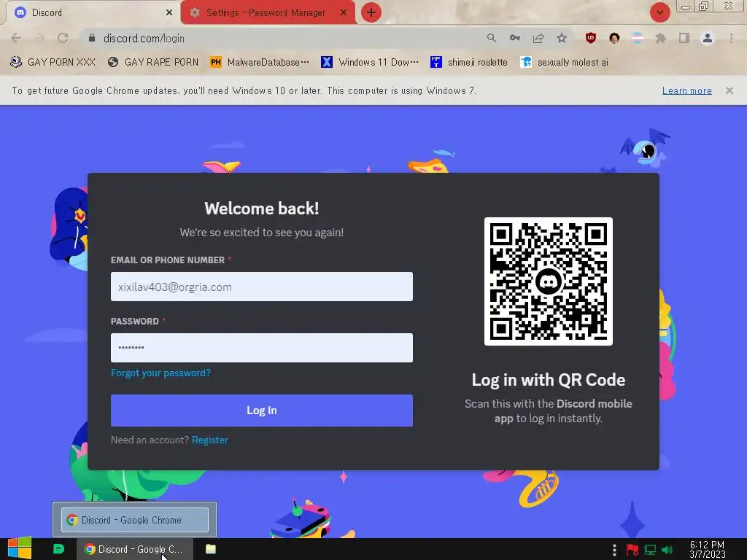Open the green app icon on taskbar

pos(58,549)
